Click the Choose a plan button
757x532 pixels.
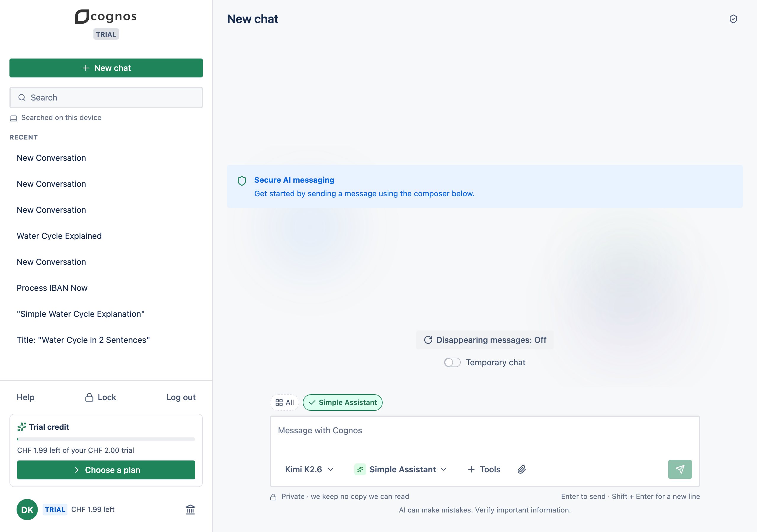point(106,470)
